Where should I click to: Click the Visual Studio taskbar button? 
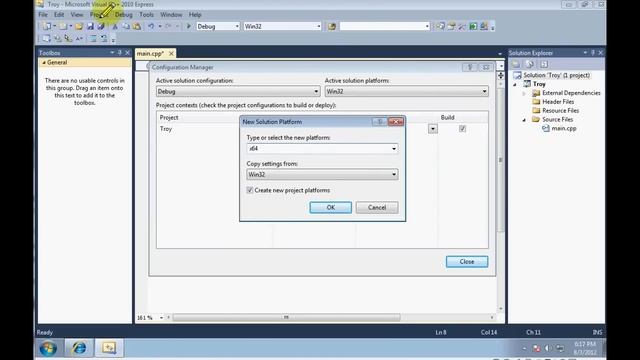(x=109, y=348)
